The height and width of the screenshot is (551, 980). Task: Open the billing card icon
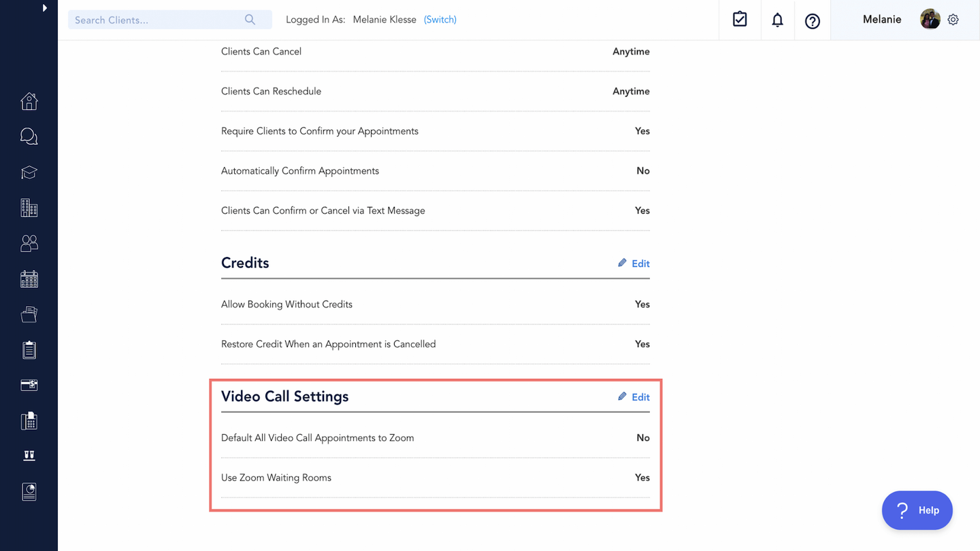pos(29,386)
